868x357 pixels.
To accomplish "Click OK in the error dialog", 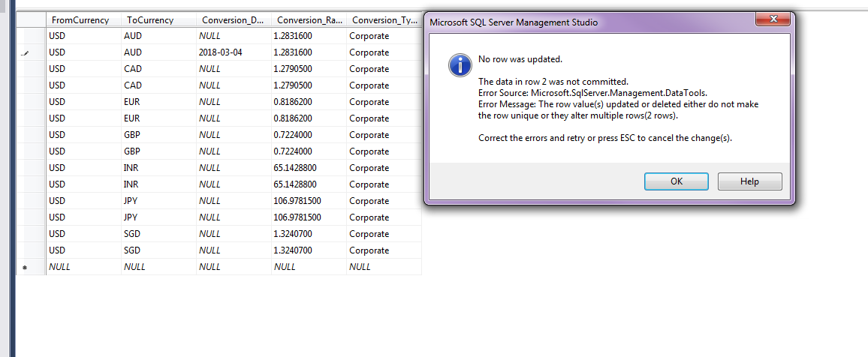I will pyautogui.click(x=676, y=181).
